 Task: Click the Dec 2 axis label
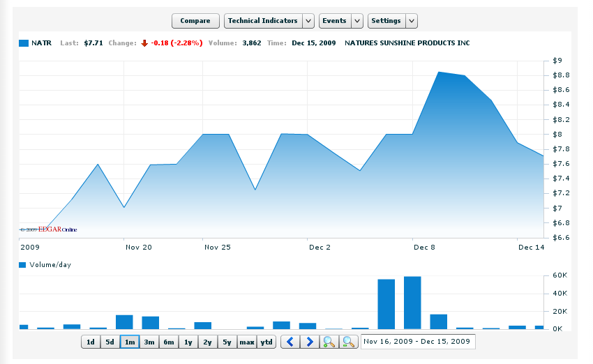320,248
